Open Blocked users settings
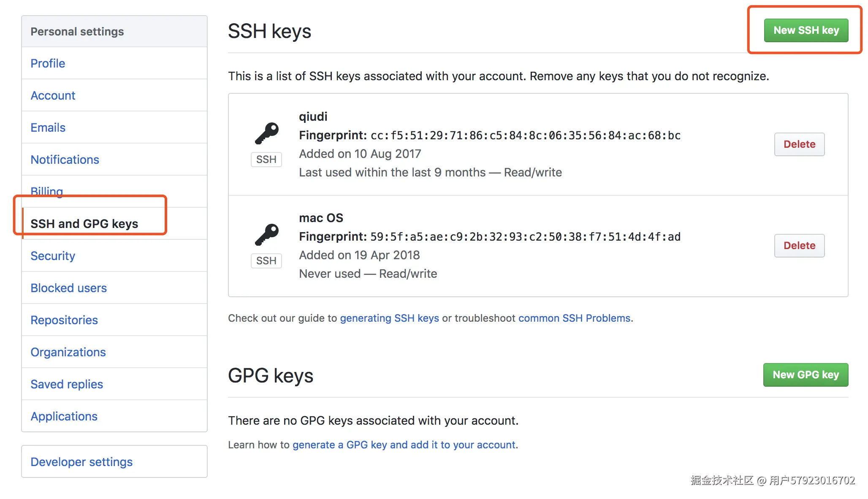Viewport: 868px width, 499px height. click(x=68, y=288)
